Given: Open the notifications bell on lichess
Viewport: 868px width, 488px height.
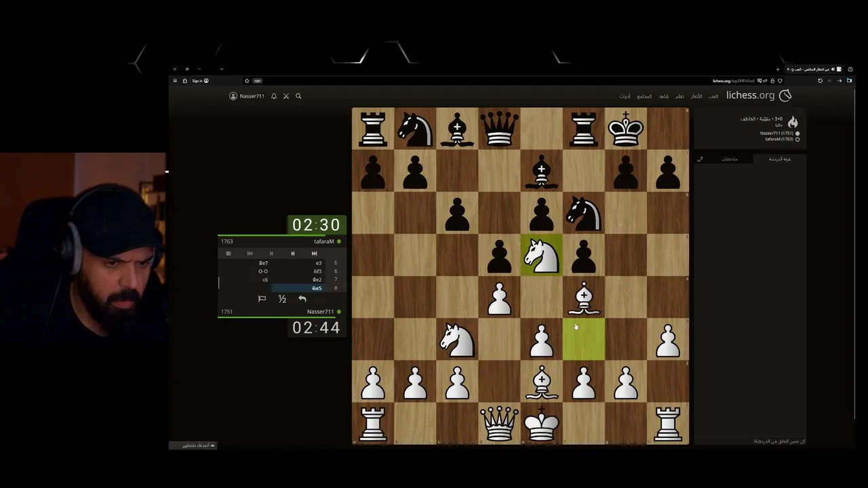Looking at the screenshot, I should pos(274,96).
